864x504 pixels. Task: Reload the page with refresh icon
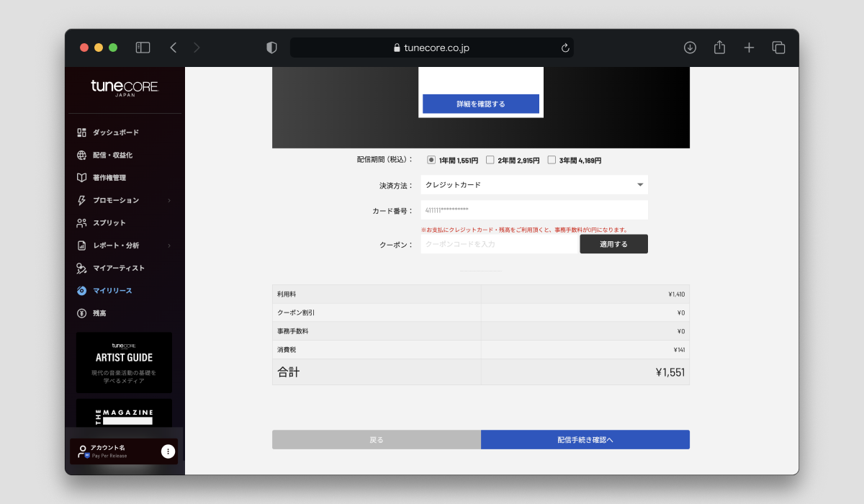tap(565, 48)
